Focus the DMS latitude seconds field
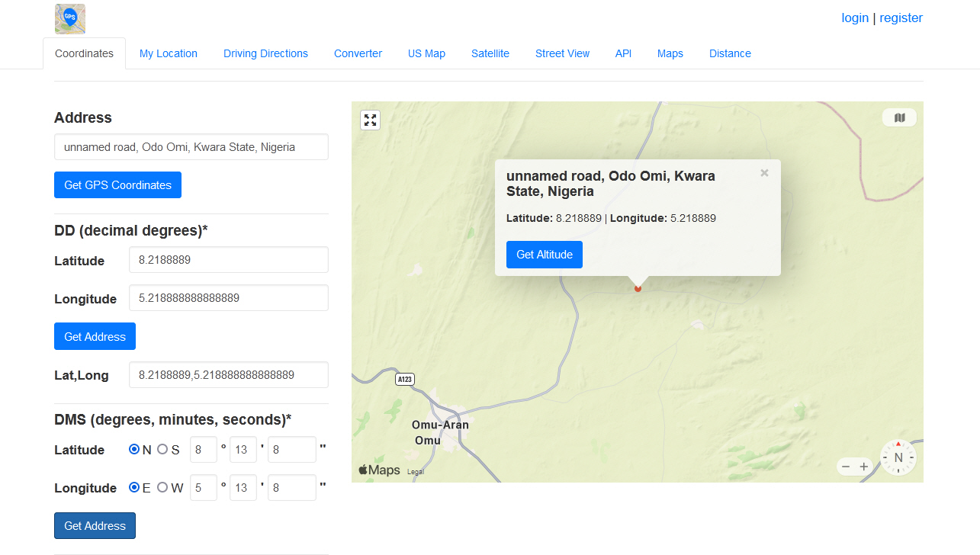The height and width of the screenshot is (555, 980). click(292, 450)
